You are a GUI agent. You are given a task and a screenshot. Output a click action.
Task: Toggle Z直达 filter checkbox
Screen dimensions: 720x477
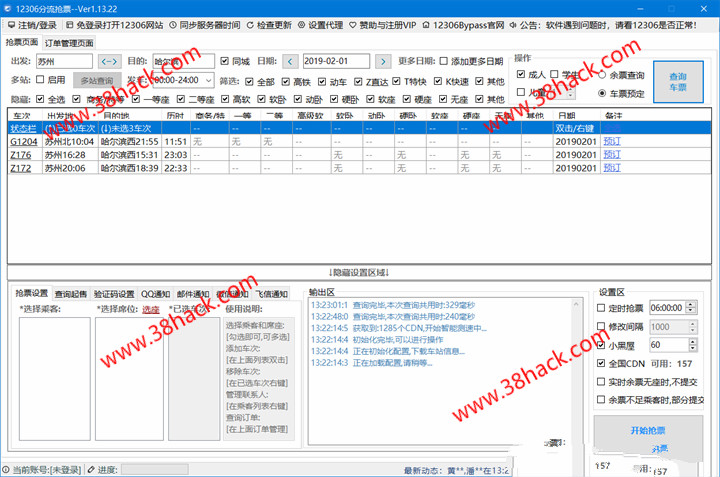[x=358, y=81]
